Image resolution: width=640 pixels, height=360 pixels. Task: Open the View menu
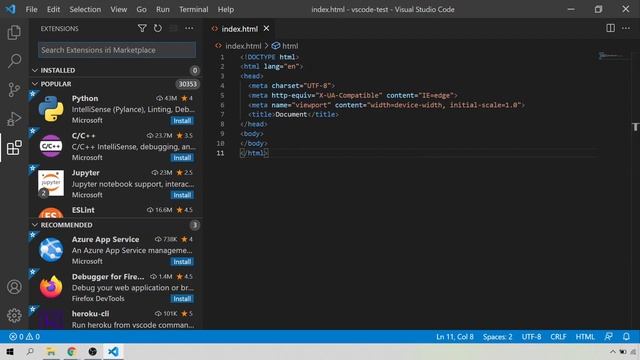point(118,9)
